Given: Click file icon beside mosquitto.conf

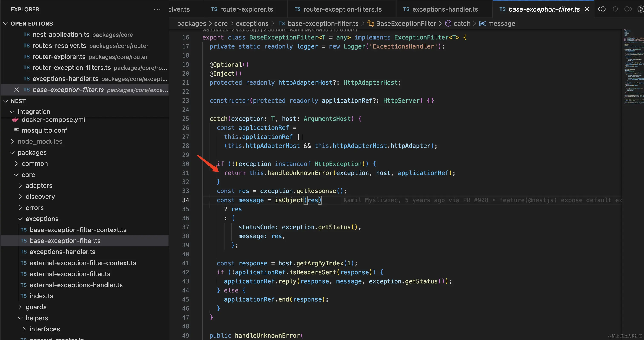Looking at the screenshot, I should click(16, 130).
